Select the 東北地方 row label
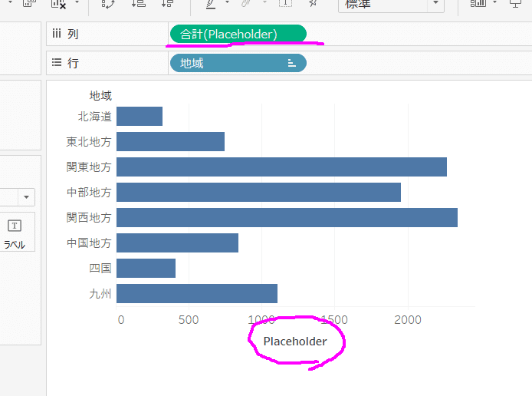Viewport: 532px width, 396px height. (x=89, y=142)
